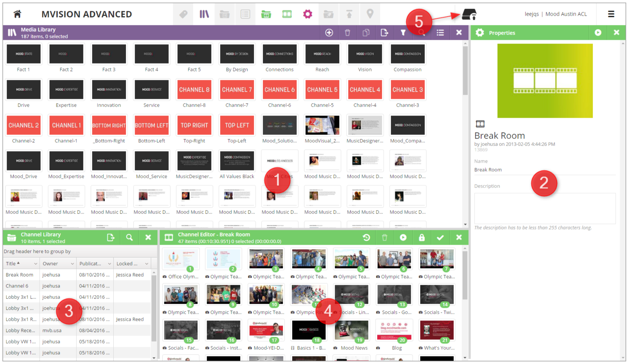The width and height of the screenshot is (629, 364).
Task: Click the leejqs user name link
Action: pos(531,14)
